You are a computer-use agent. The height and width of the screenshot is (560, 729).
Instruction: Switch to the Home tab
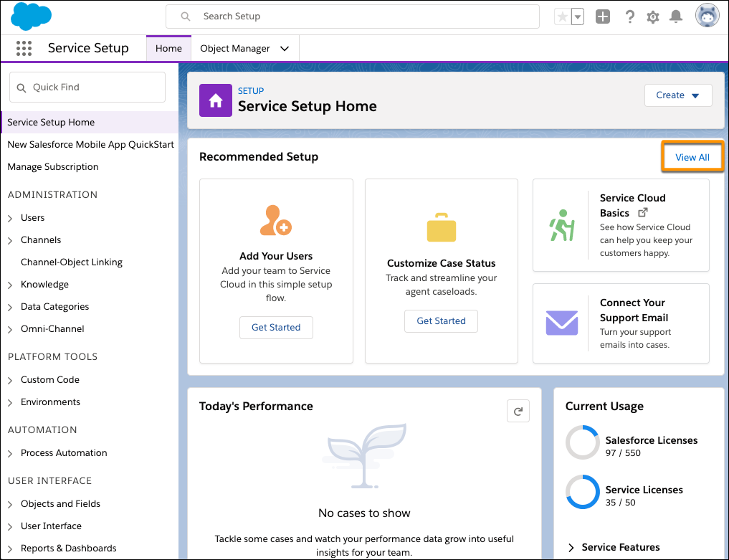pyautogui.click(x=168, y=48)
